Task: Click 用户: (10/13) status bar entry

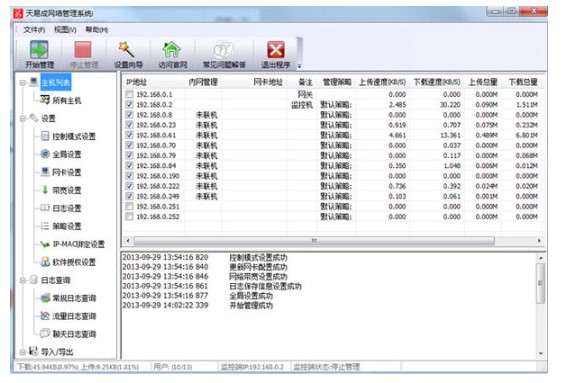Action: (173, 367)
